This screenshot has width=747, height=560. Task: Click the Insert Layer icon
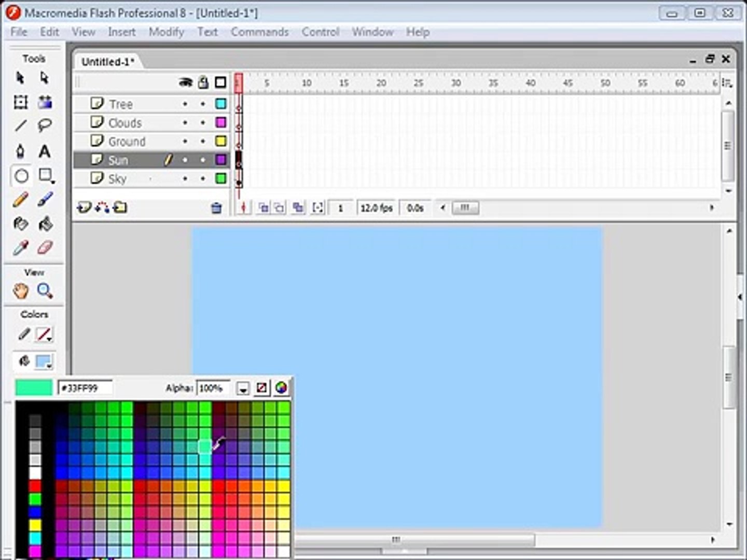point(84,208)
